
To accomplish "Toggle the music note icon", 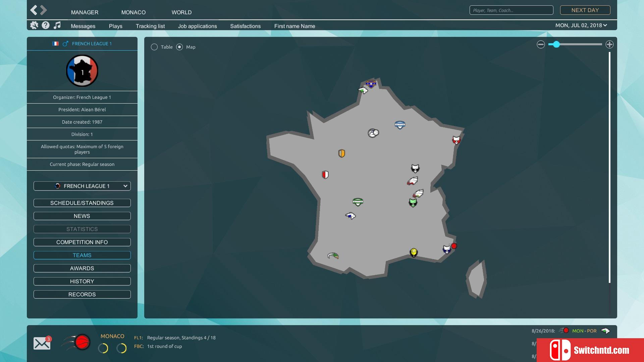I will pos(57,25).
